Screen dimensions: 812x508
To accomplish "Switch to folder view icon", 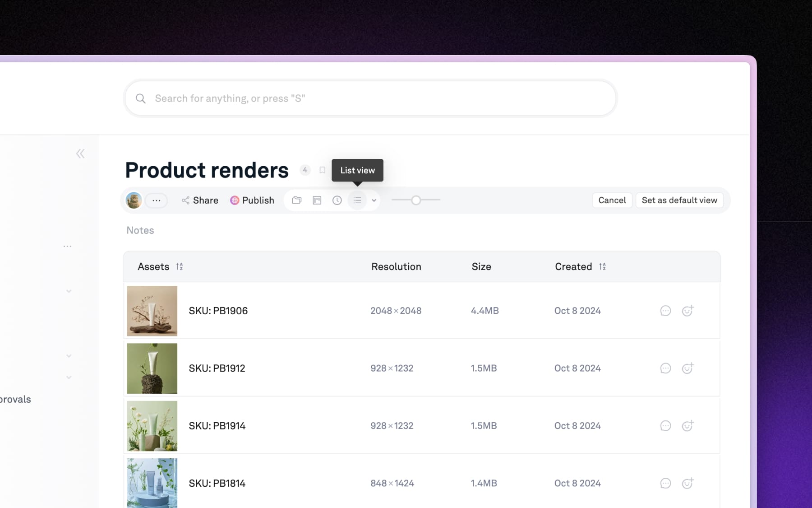I will coord(297,200).
